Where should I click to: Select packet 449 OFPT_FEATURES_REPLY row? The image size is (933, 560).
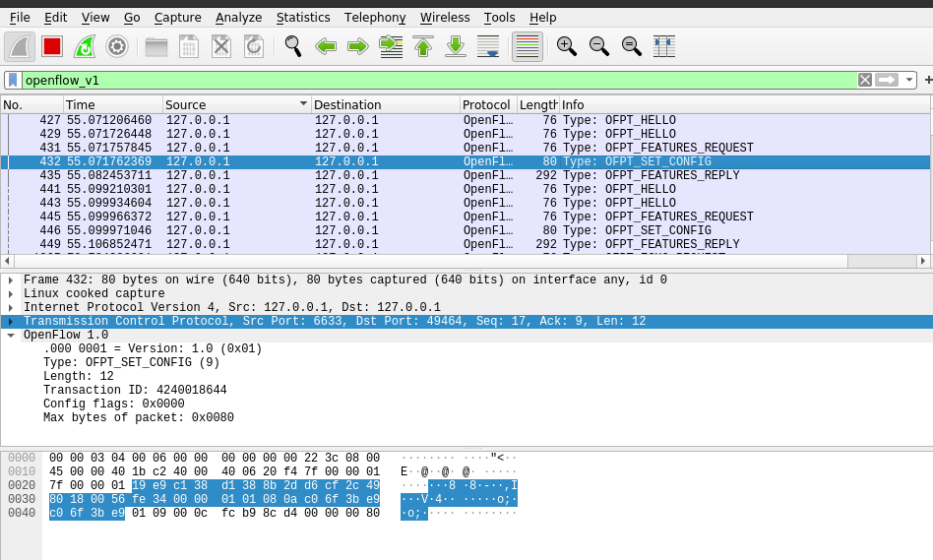[x=466, y=244]
